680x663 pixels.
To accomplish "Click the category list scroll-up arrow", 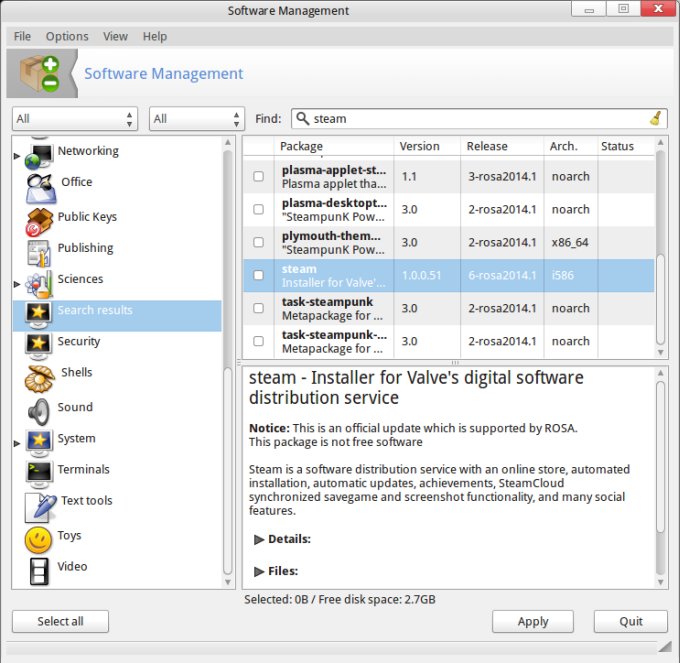I will pos(228,142).
